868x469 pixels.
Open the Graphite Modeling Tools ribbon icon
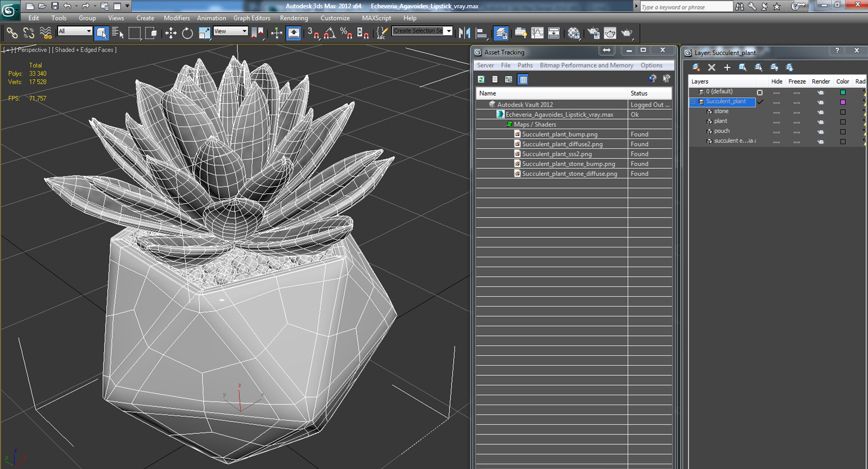(520, 33)
